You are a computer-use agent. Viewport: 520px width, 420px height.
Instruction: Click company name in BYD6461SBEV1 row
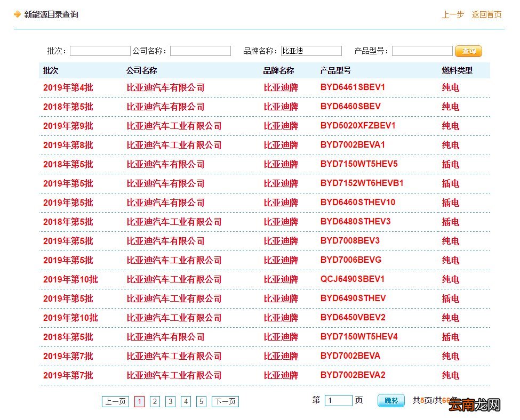pos(165,87)
